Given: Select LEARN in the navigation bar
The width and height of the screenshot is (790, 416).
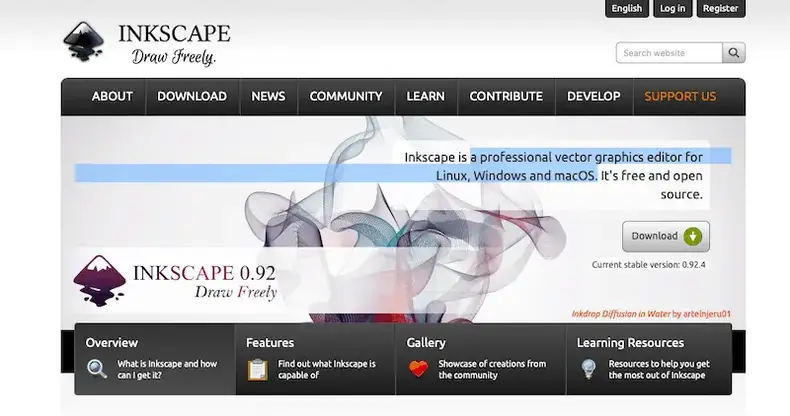Looking at the screenshot, I should click(x=426, y=97).
